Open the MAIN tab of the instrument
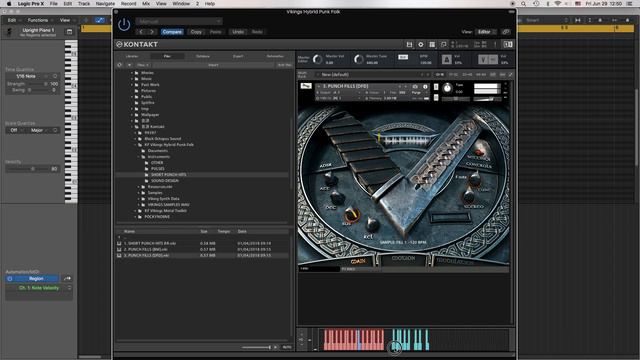 coord(358,261)
